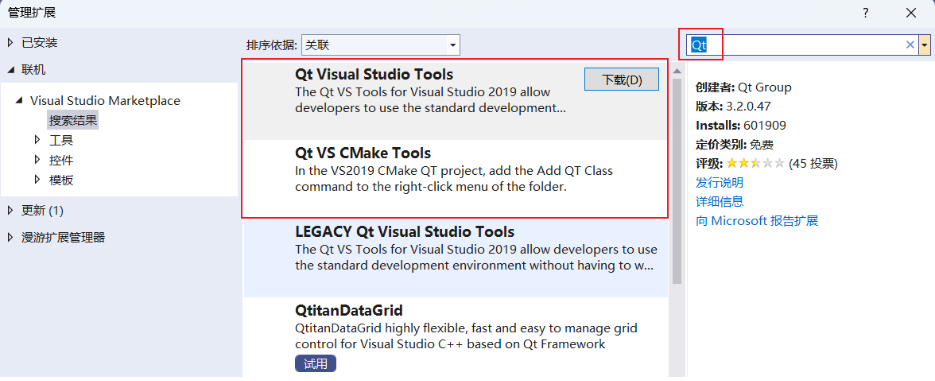The image size is (935, 381).
Task: Click 向 Microsoft 报告扩展 link
Action: click(x=757, y=221)
